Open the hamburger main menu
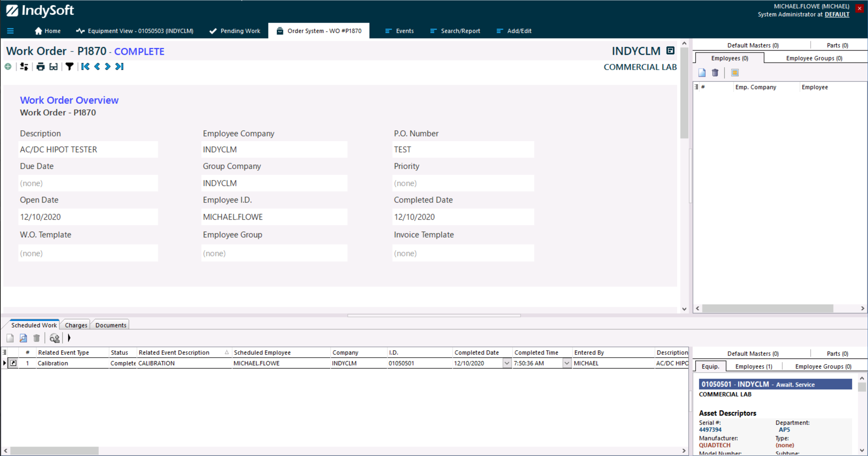Screen dimensions: 868x456 [x=10, y=31]
